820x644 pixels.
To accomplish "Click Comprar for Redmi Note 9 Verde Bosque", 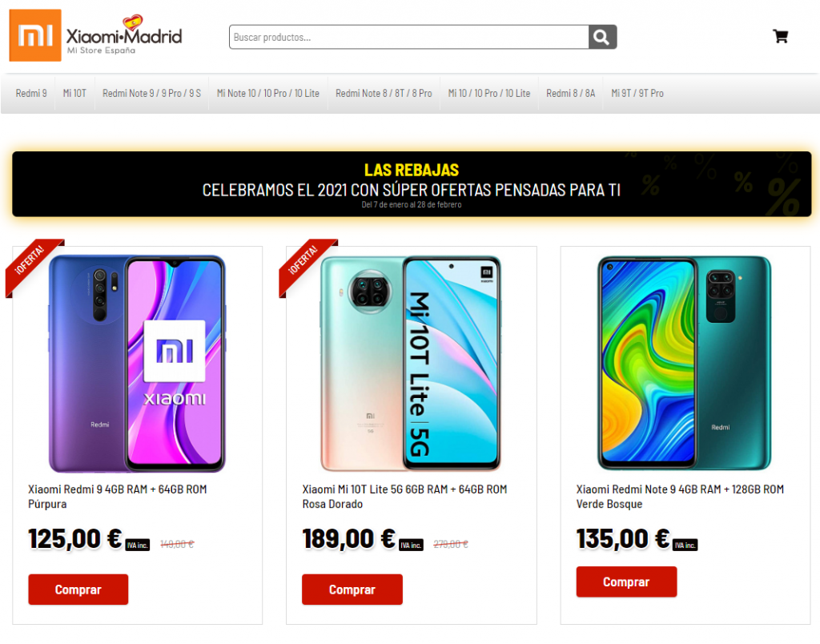I will (x=626, y=582).
